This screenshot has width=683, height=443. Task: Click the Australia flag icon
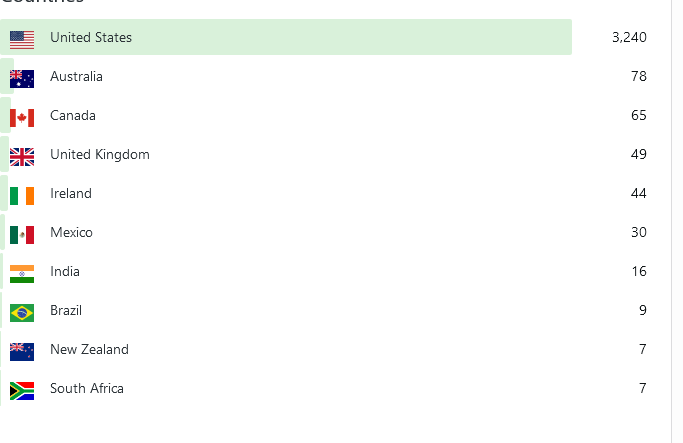click(22, 77)
